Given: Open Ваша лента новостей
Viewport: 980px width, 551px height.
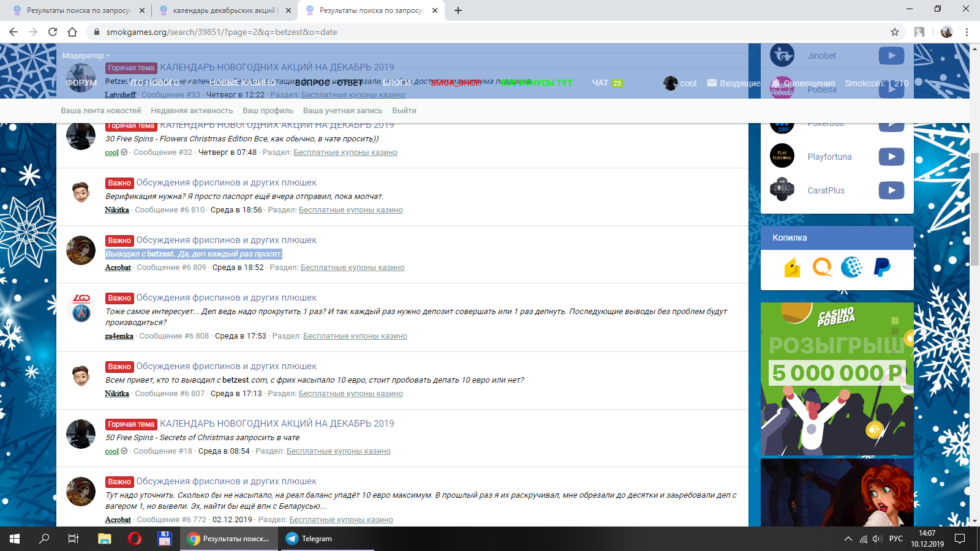Looking at the screenshot, I should click(x=100, y=111).
